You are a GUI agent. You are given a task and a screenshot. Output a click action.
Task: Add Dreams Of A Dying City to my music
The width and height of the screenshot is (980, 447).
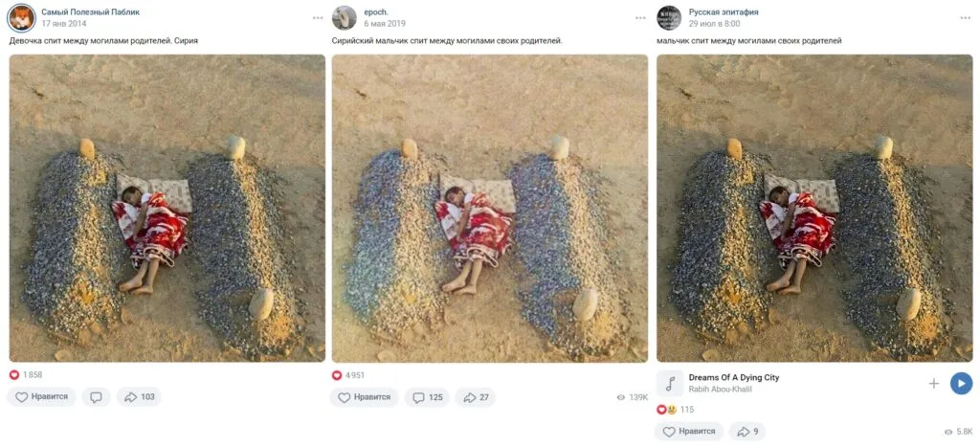[934, 384]
